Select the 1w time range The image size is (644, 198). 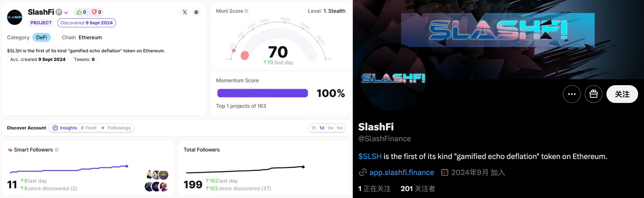pyautogui.click(x=330, y=128)
